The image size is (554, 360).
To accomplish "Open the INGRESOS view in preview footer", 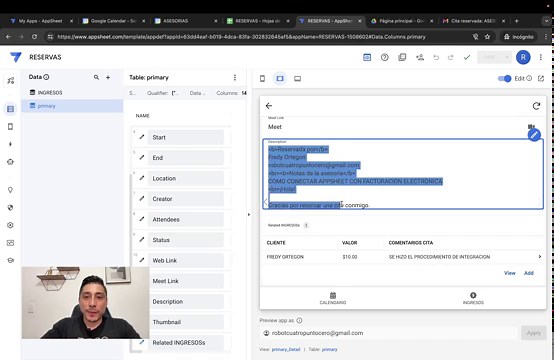I will pyautogui.click(x=473, y=298).
